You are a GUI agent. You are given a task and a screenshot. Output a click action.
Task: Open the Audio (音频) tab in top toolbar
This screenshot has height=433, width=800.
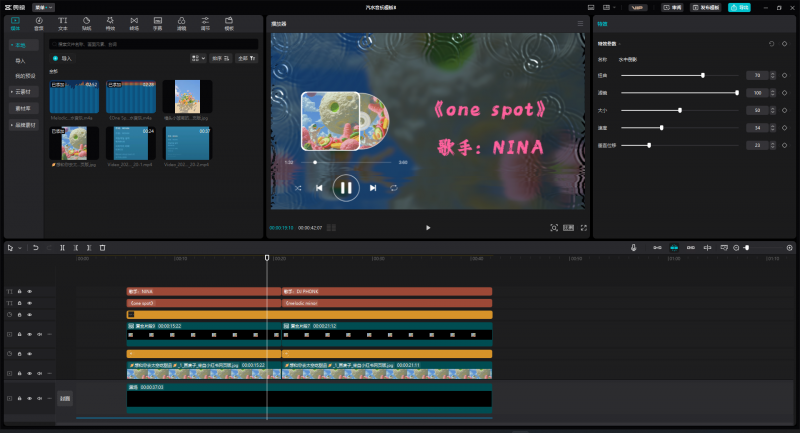click(39, 22)
